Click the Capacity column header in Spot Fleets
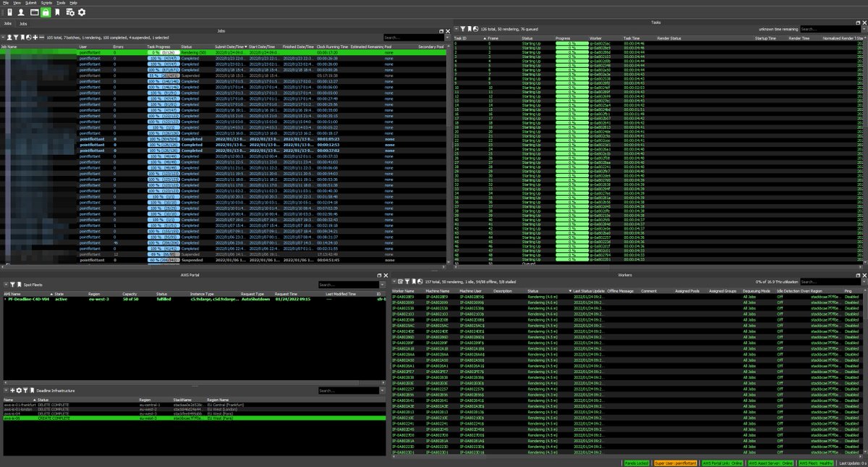This screenshot has height=467, width=868. [129, 294]
